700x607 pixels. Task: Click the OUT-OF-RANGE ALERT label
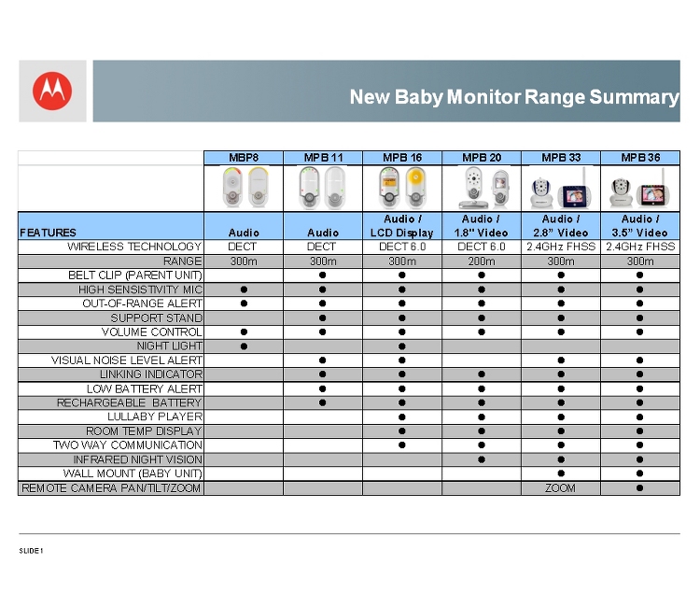coord(143,303)
